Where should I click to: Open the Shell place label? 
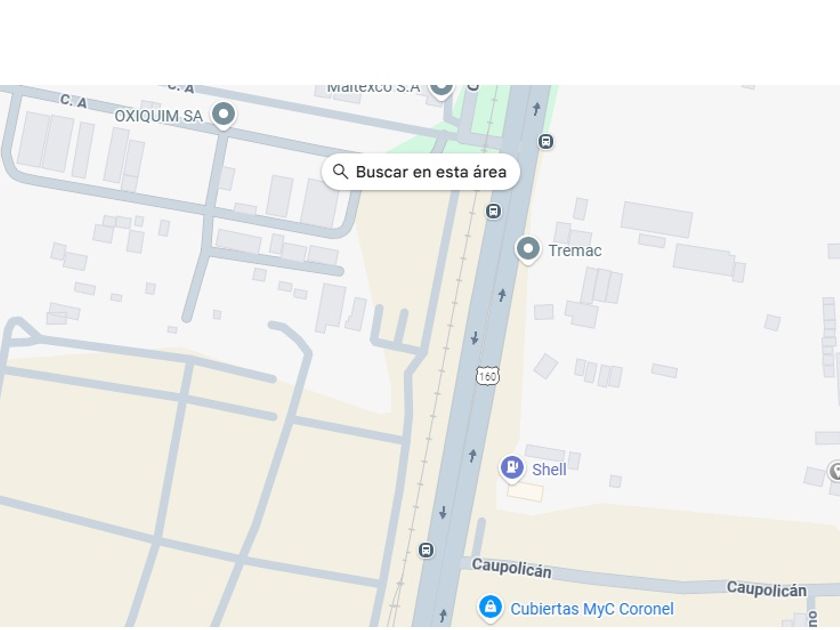pos(549,470)
